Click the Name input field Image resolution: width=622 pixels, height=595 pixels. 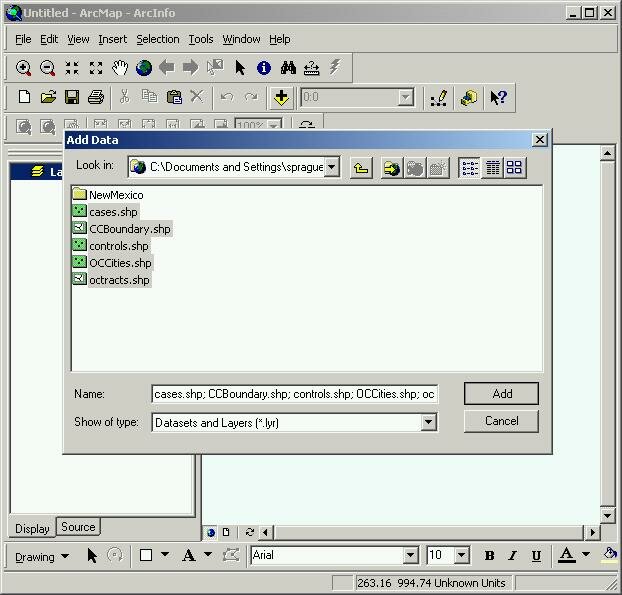tap(295, 394)
